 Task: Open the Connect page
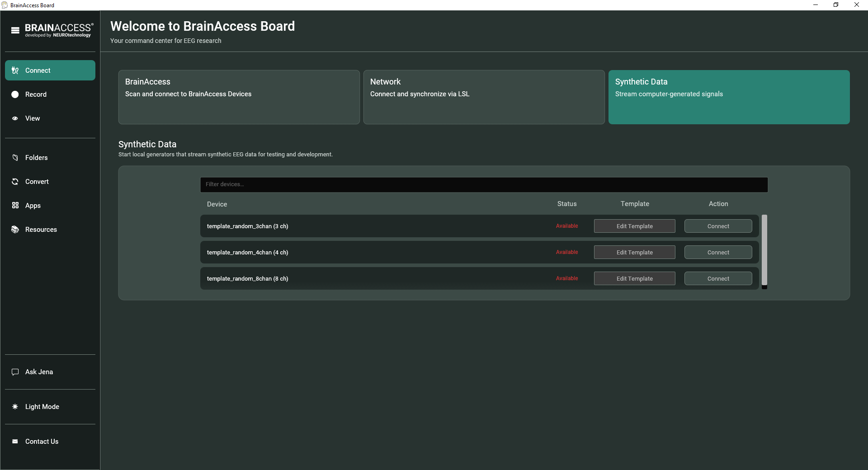50,70
